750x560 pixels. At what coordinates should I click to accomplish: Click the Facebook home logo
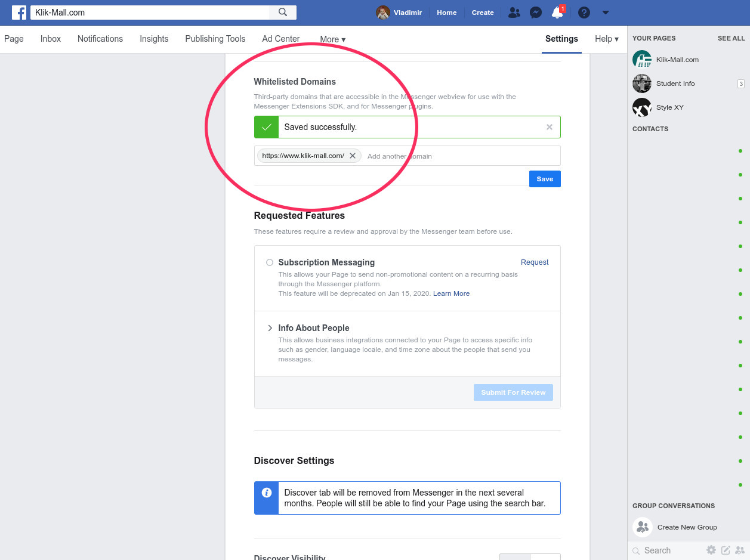tap(18, 13)
